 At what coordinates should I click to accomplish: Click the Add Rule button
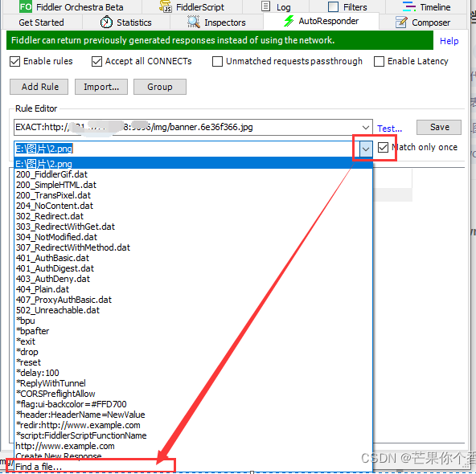tap(39, 87)
